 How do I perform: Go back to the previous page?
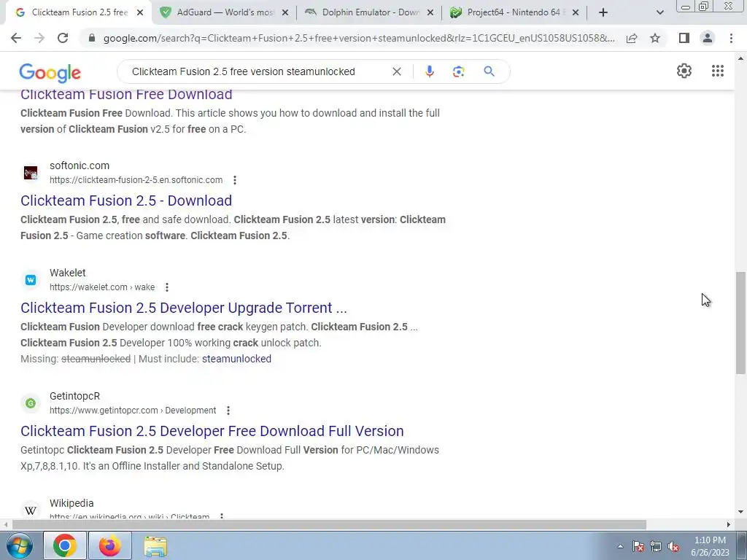pyautogui.click(x=16, y=38)
